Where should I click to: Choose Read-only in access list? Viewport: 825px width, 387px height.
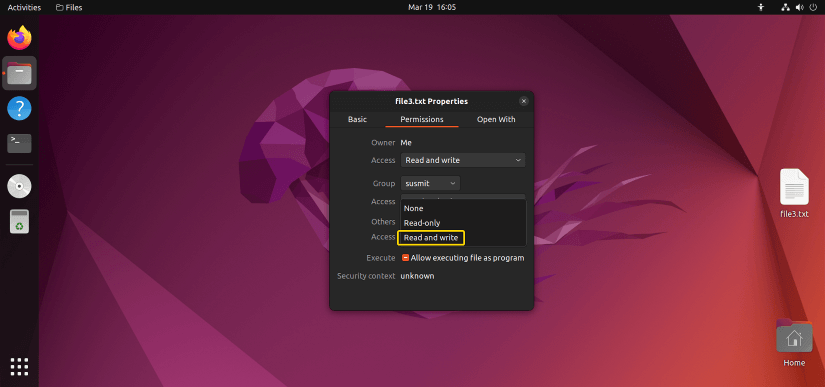[463, 223]
